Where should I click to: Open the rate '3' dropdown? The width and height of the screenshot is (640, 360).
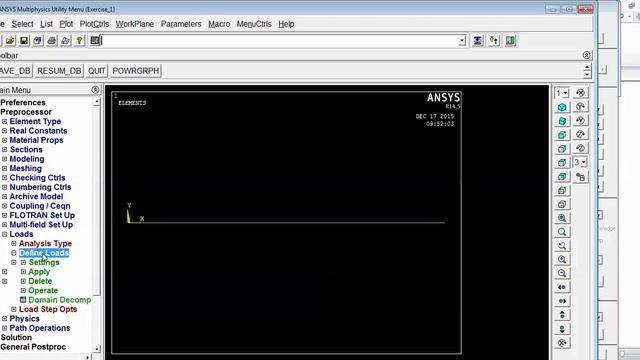[580, 162]
